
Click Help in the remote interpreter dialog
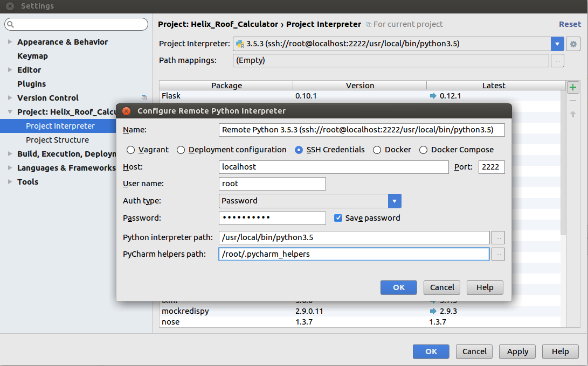[485, 287]
